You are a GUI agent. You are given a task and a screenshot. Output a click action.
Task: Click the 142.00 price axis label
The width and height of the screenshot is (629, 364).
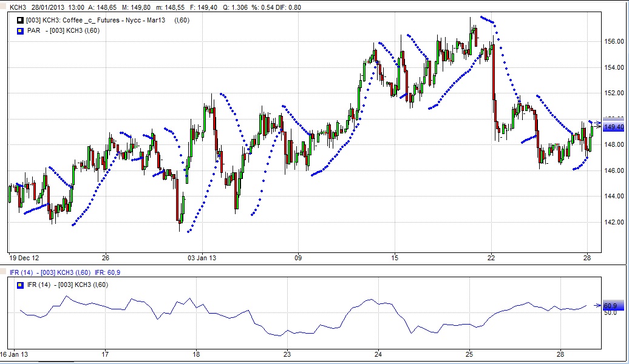(613, 222)
